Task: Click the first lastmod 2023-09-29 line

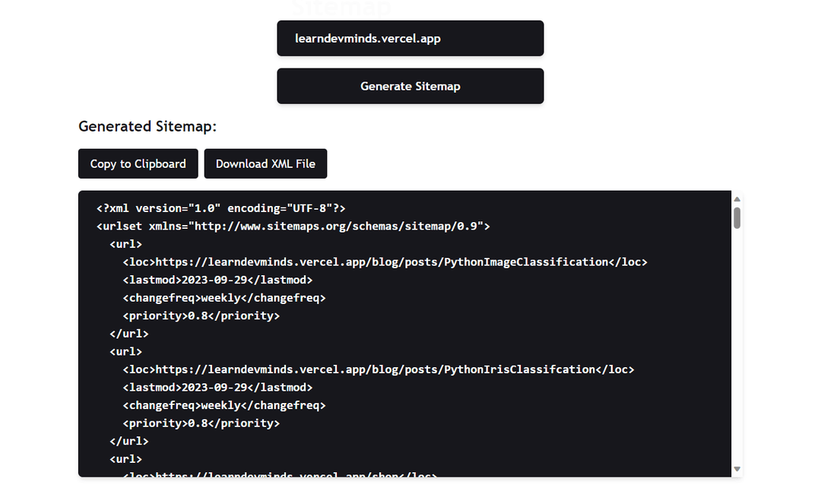Action: [x=217, y=280]
